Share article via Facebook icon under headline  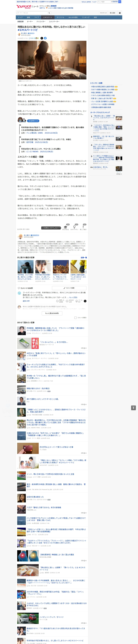click(45, 38)
